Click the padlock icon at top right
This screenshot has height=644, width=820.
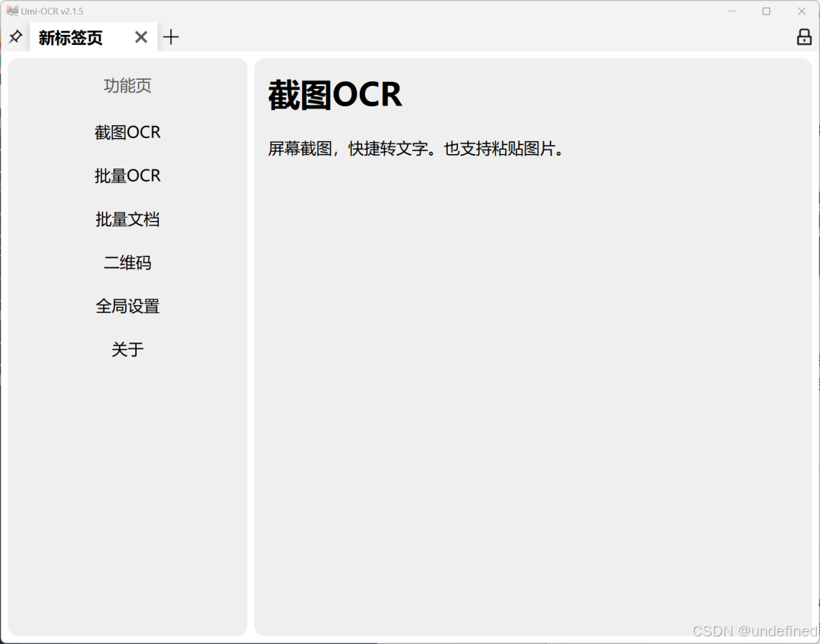pyautogui.click(x=803, y=36)
